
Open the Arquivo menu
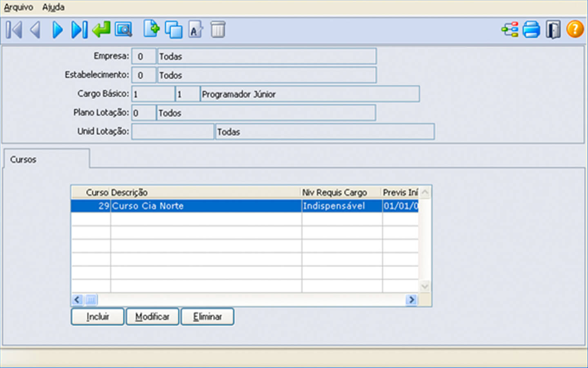pos(18,7)
